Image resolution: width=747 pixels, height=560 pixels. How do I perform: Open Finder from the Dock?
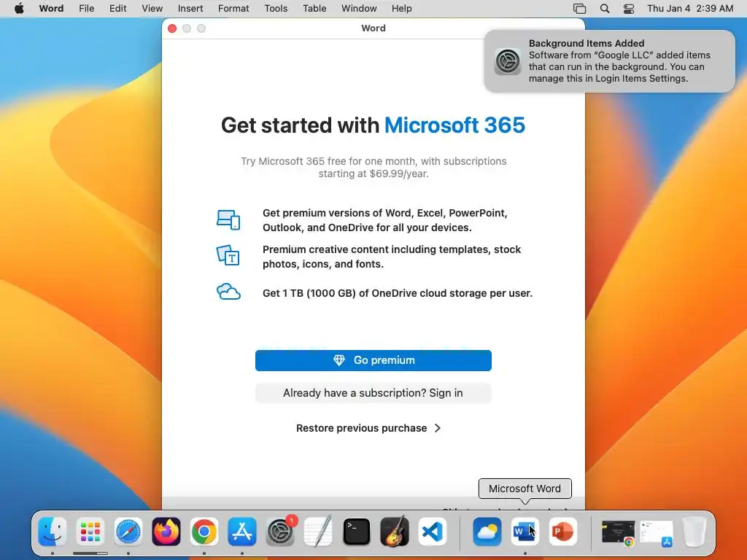click(52, 532)
